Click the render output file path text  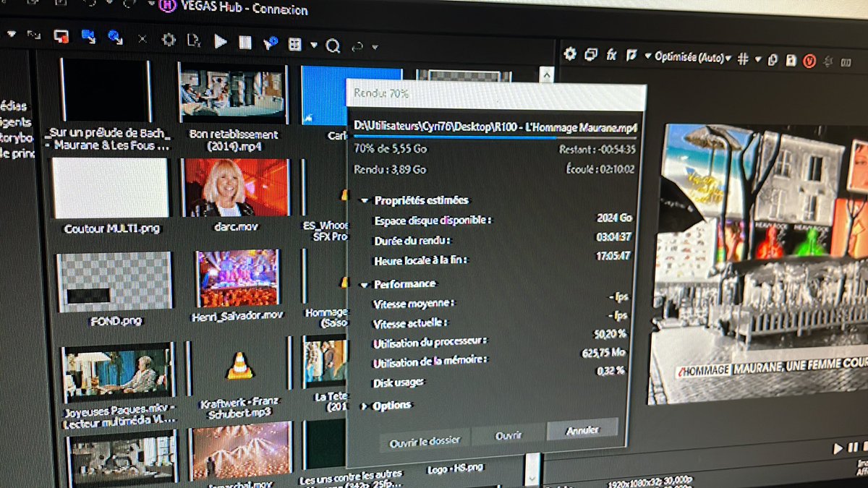[x=495, y=127]
